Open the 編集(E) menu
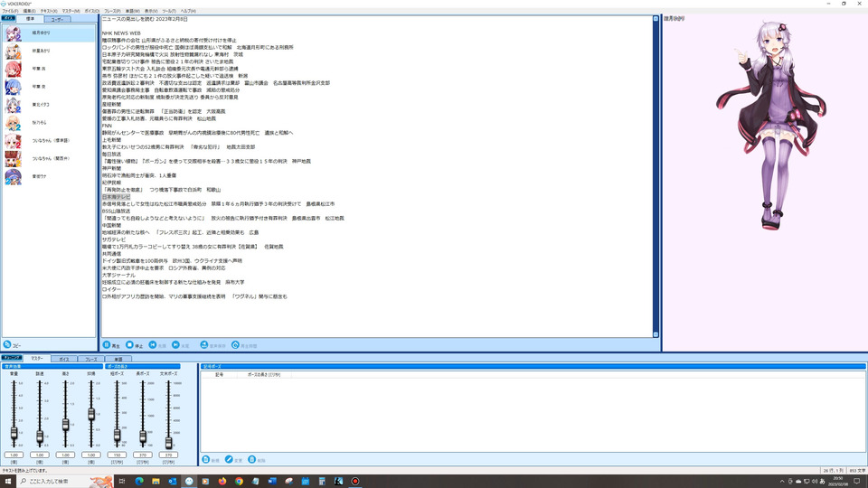The width and height of the screenshot is (868, 488). click(29, 11)
